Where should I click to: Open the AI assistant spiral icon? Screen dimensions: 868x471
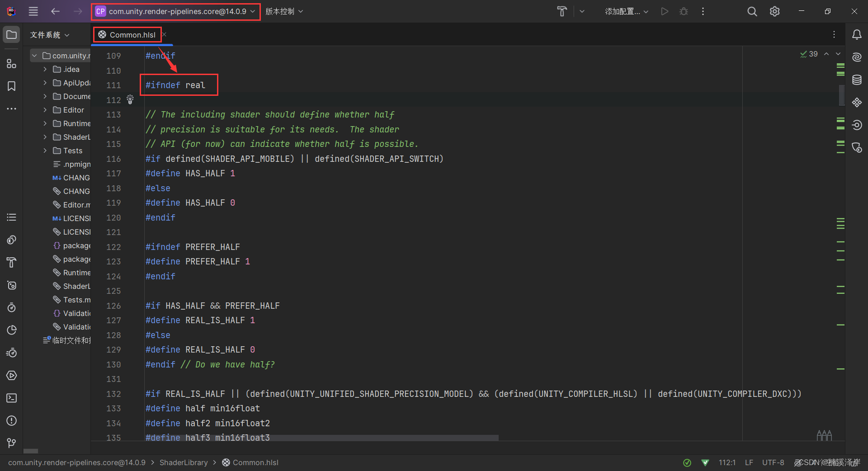click(857, 57)
